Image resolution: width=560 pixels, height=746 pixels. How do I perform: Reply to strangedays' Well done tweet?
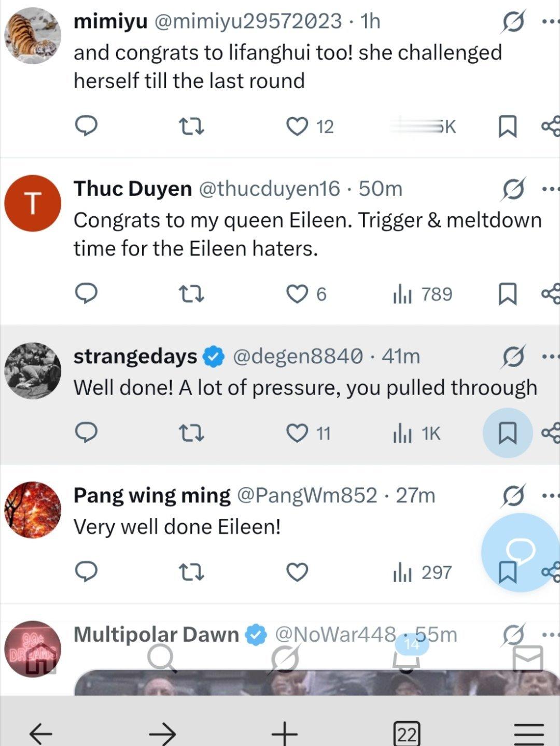(x=87, y=433)
